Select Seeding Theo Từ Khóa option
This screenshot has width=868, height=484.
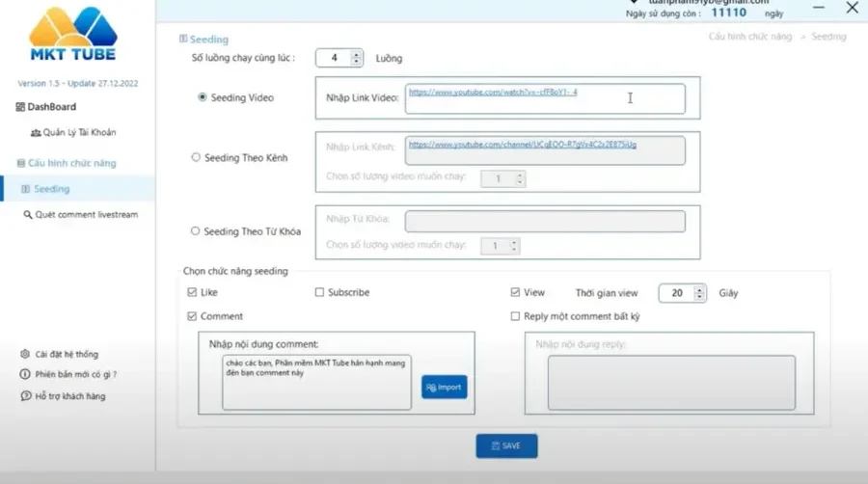coord(195,231)
